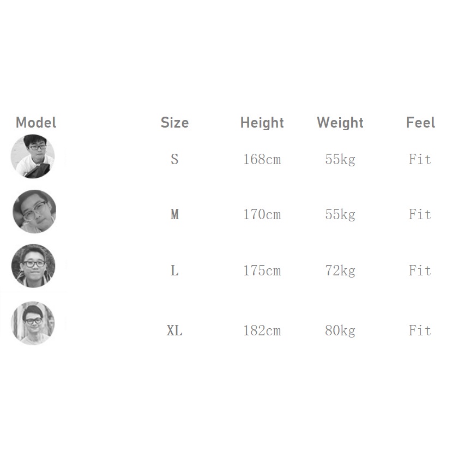The width and height of the screenshot is (476, 476).
Task: Click the Height column header
Action: pos(262,123)
